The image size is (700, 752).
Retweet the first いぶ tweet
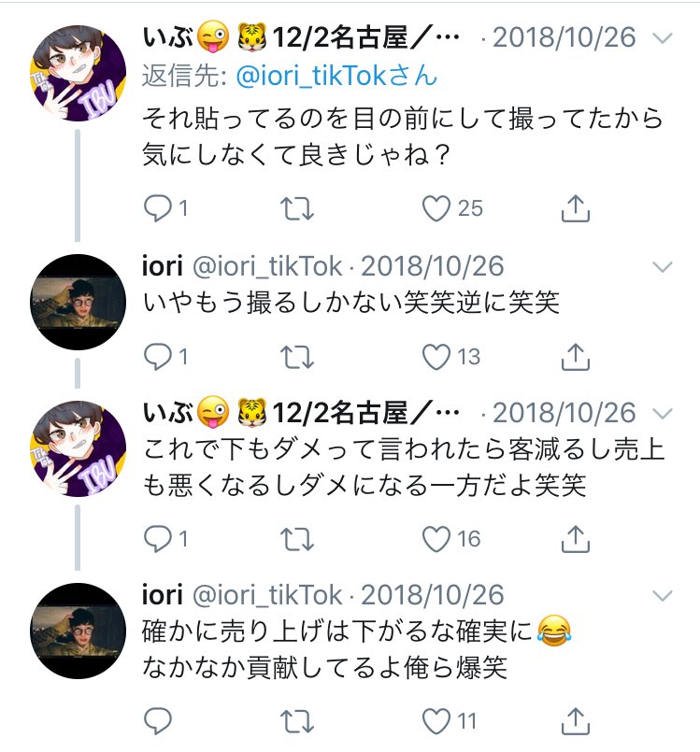[x=297, y=207]
